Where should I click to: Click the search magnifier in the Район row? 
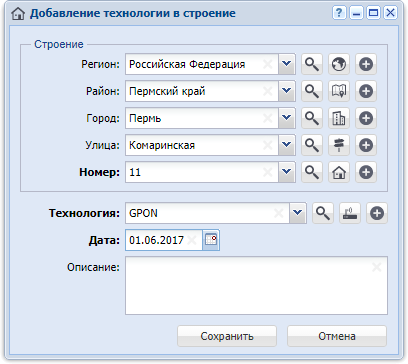[312, 91]
